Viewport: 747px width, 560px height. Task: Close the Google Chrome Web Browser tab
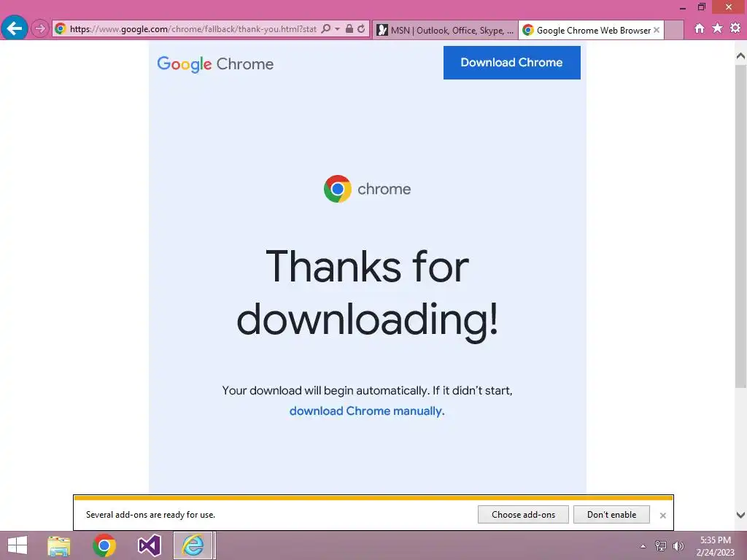coord(657,30)
